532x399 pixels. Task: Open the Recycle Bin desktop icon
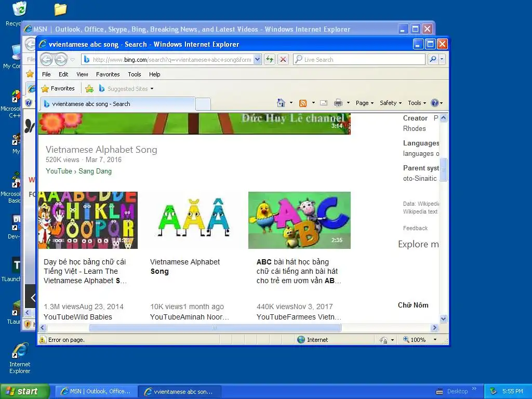pos(19,9)
